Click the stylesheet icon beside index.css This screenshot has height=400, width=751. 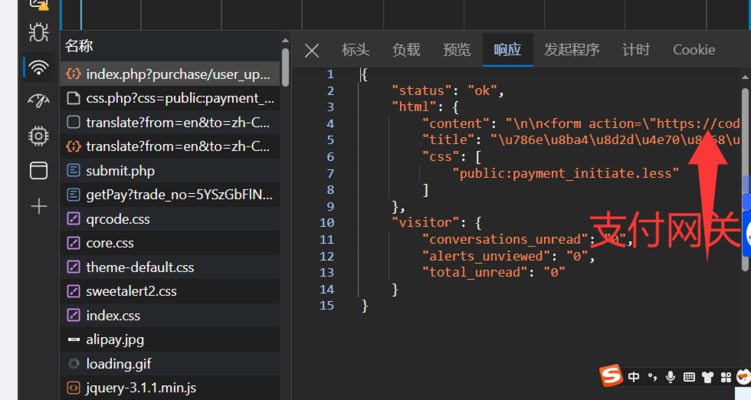click(x=73, y=315)
